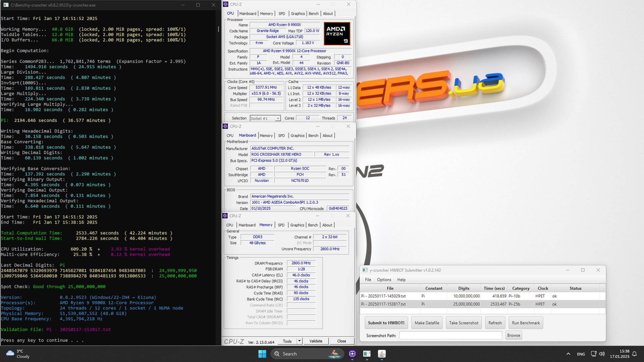Click the AMD Ryzen 9 logo in CPU-Z
Image resolution: width=644 pixels, height=362 pixels.
(337, 34)
